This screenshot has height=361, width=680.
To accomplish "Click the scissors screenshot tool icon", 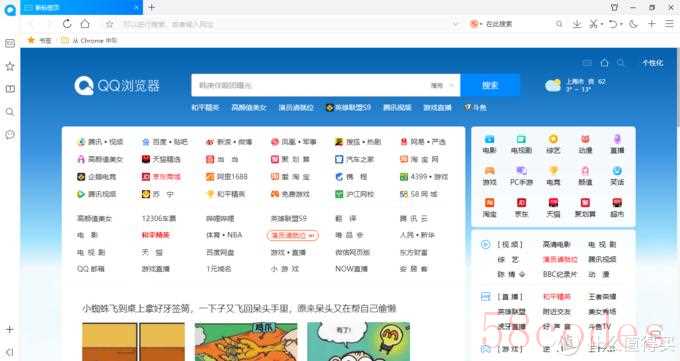I will (593, 24).
